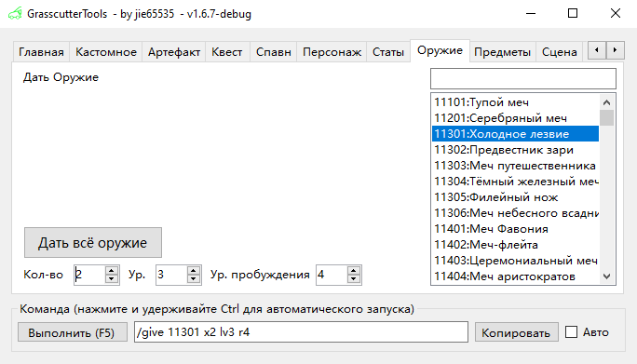Screen dimensions: 637x364
Task: Select 11301:Холодное лезвие in list
Action: [516, 134]
